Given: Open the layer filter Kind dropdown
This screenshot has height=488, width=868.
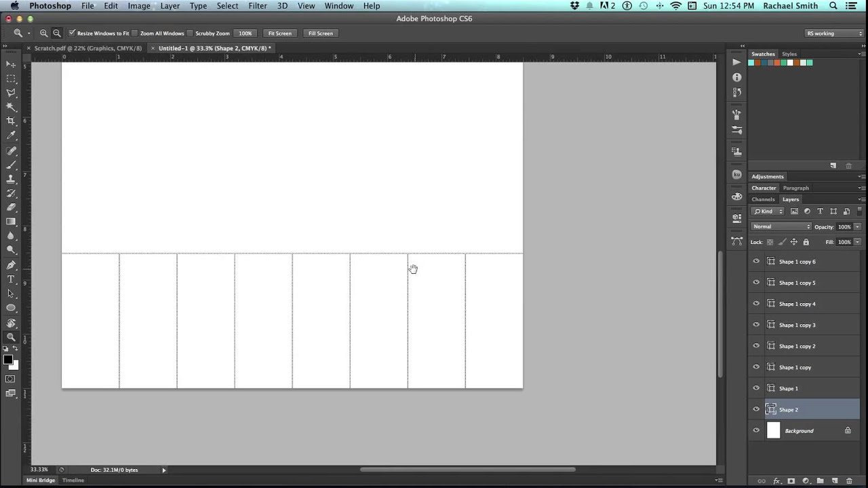Looking at the screenshot, I should point(768,211).
